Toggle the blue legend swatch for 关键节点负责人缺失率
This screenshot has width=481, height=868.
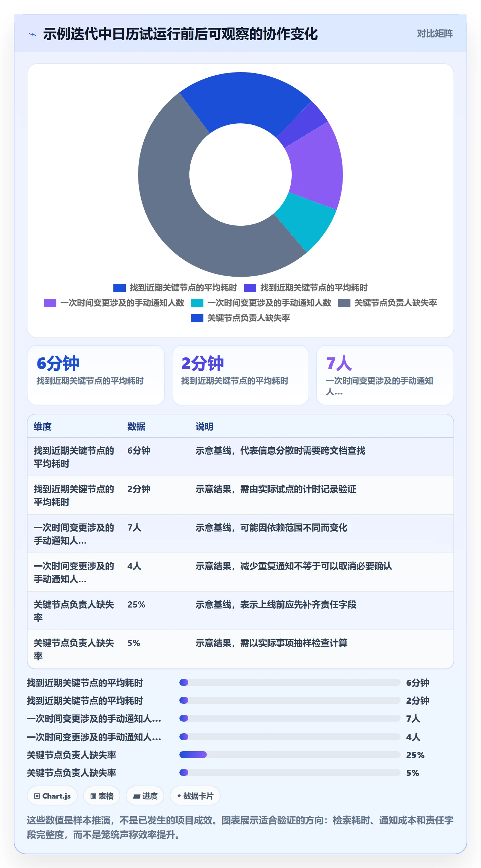197,318
